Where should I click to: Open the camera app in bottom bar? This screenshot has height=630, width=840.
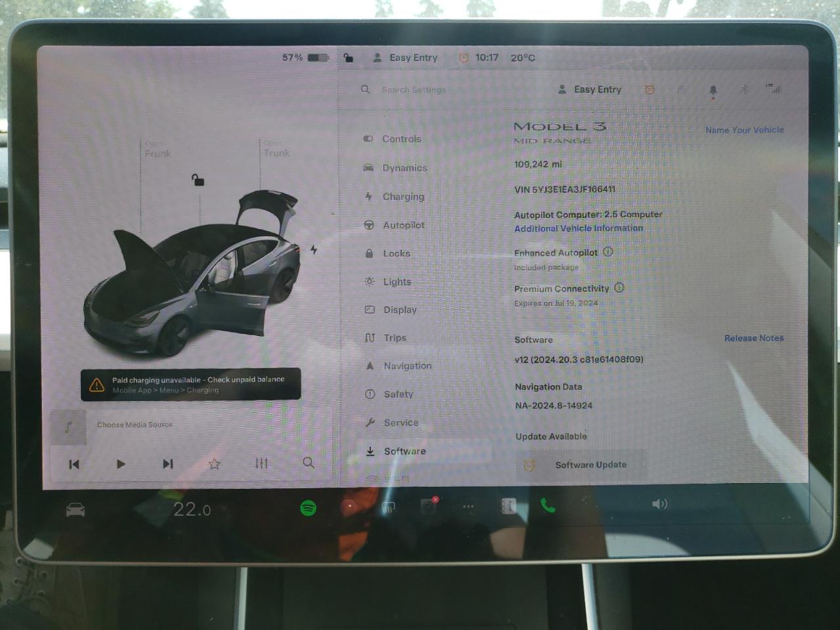429,505
